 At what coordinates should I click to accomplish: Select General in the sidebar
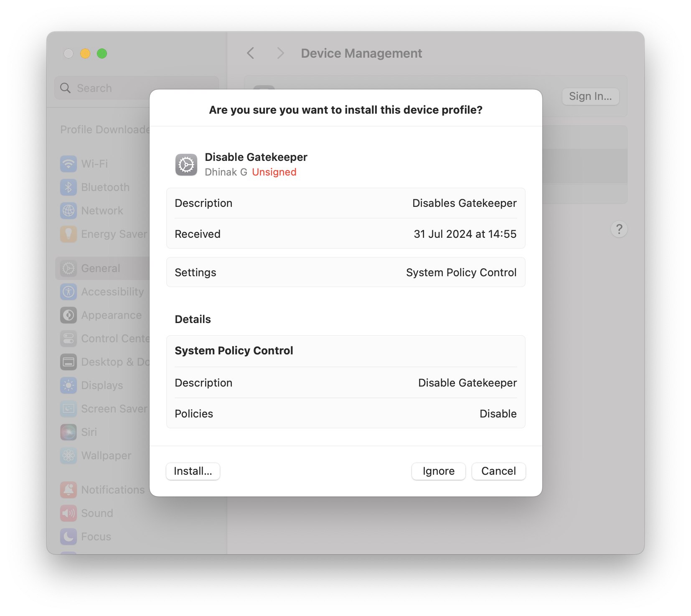[100, 268]
